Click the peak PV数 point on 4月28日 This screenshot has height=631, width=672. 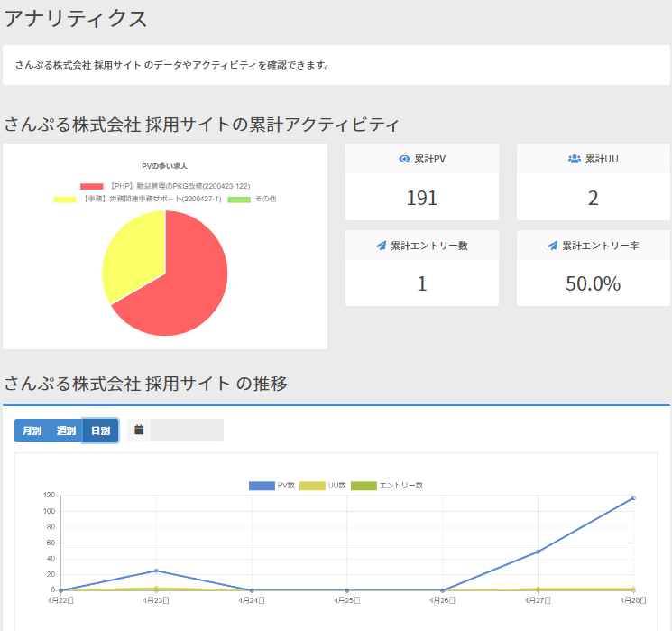(633, 497)
